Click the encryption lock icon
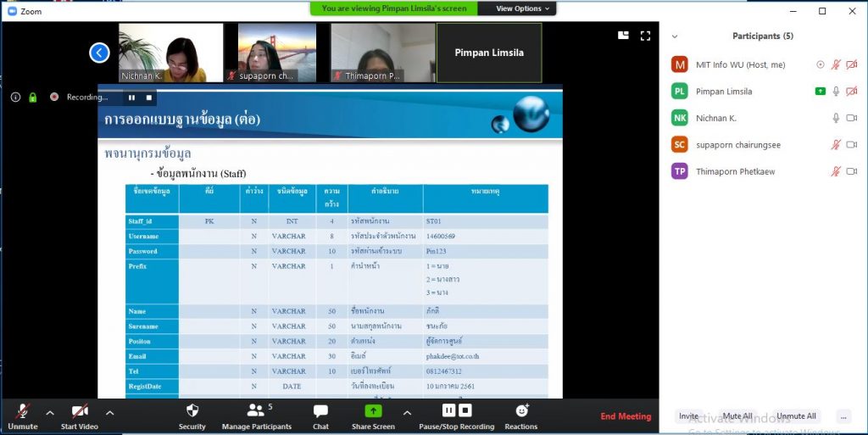This screenshot has width=868, height=435. [33, 98]
